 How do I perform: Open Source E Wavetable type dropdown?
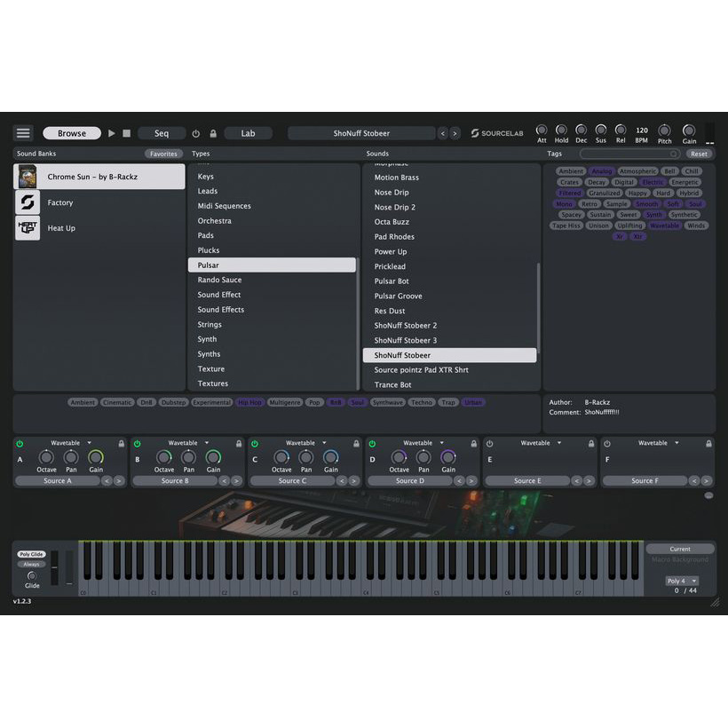click(541, 443)
